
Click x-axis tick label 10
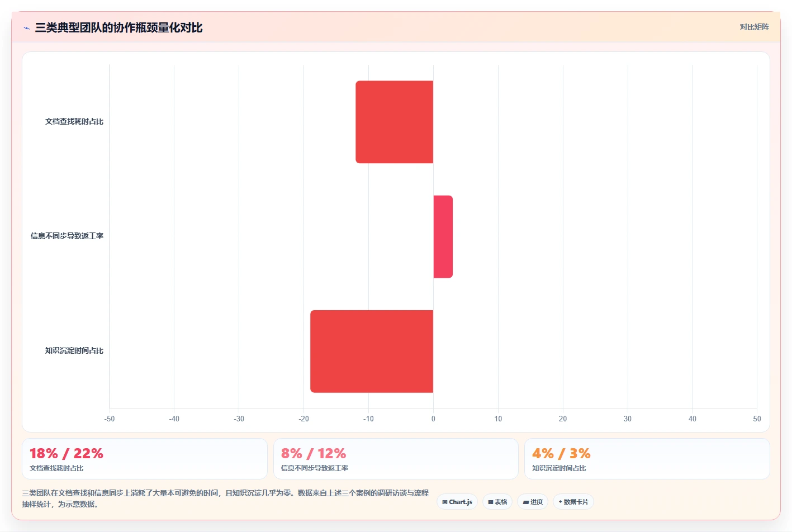click(498, 419)
